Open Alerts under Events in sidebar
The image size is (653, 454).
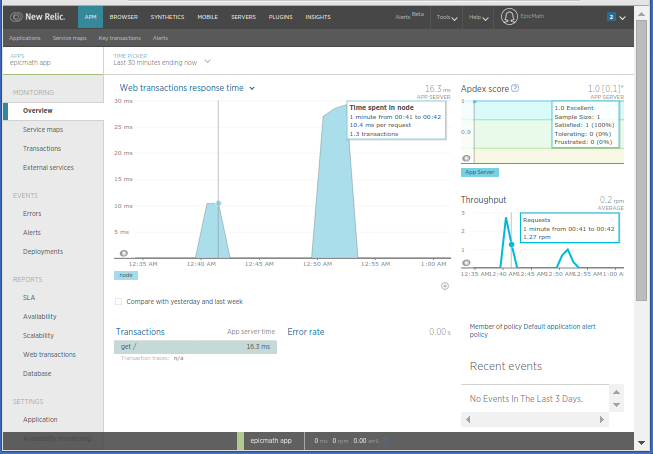[x=32, y=232]
